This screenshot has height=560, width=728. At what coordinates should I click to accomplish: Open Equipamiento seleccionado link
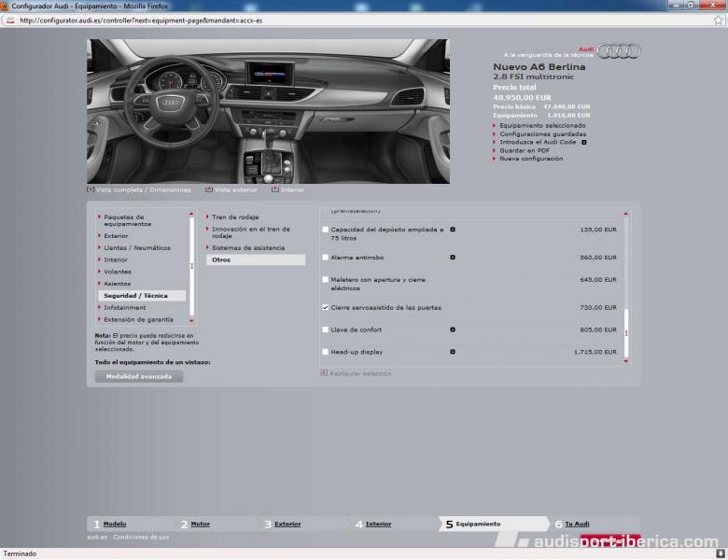point(542,126)
